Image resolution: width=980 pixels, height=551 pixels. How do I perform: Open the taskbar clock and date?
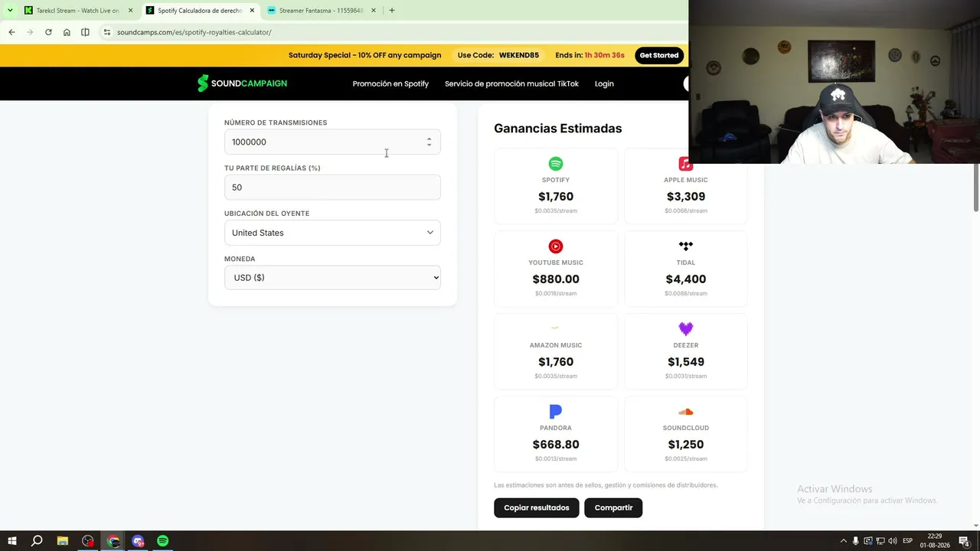coord(936,541)
